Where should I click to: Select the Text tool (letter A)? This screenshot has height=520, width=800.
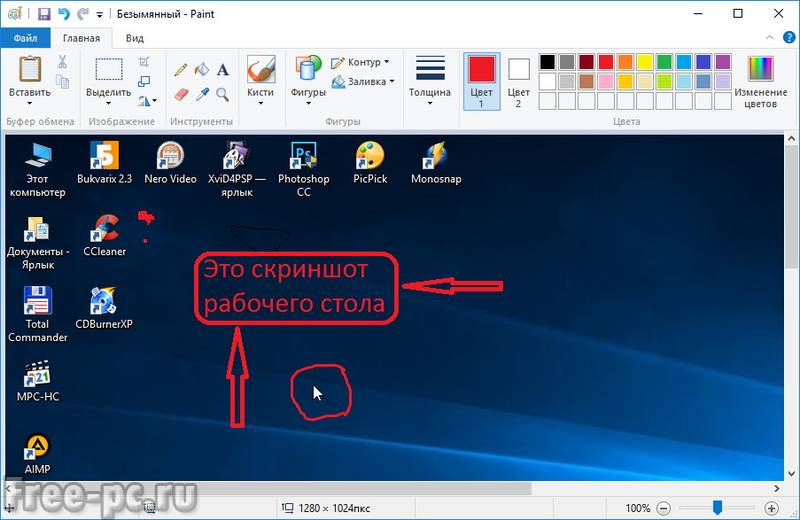pyautogui.click(x=222, y=69)
